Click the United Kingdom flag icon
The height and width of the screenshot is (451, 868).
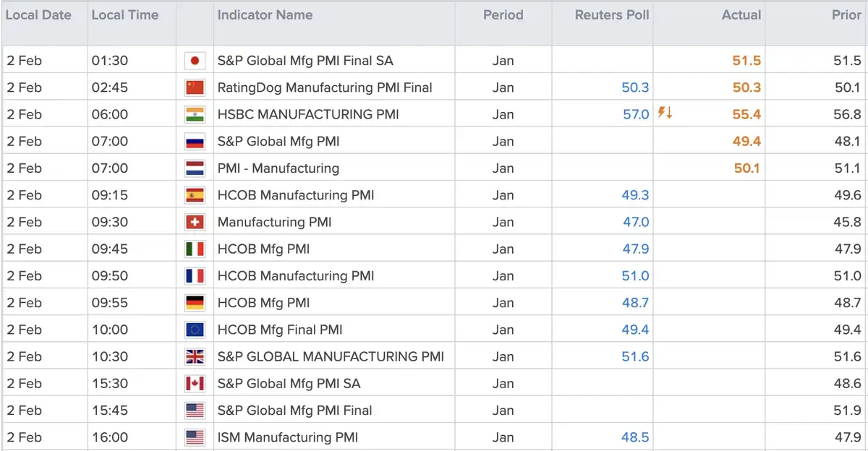pyautogui.click(x=195, y=356)
